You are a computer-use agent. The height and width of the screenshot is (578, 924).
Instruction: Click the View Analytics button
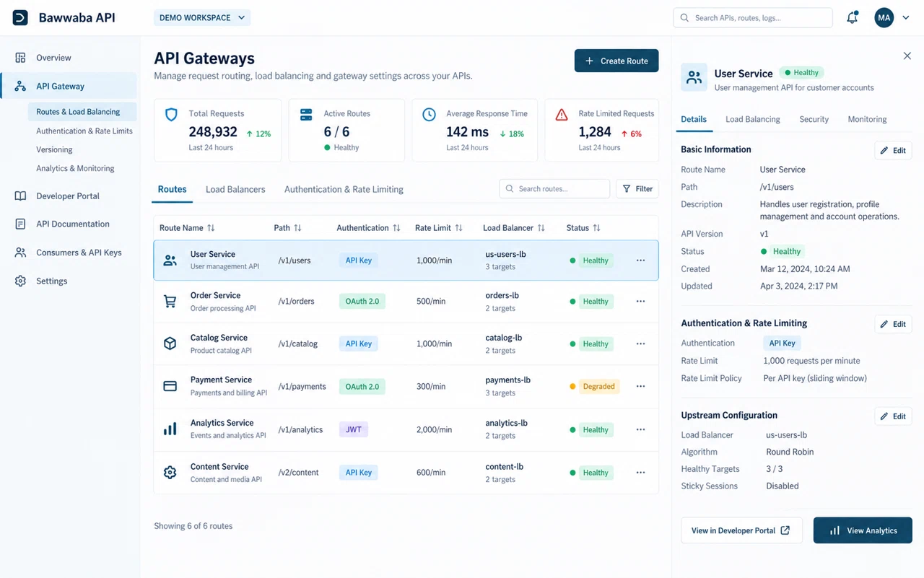(x=863, y=530)
